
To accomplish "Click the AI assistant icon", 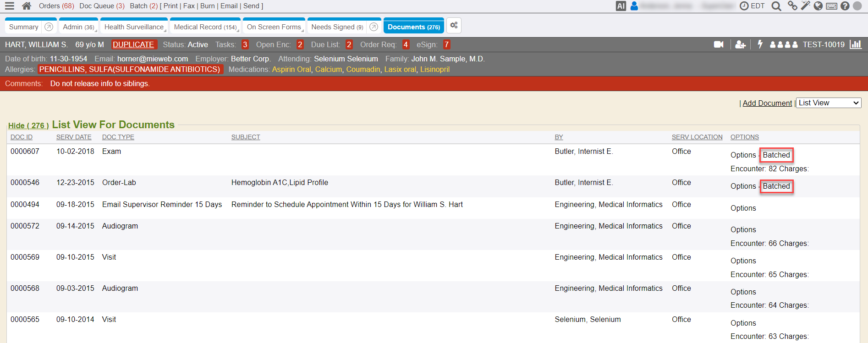I will 621,6.
